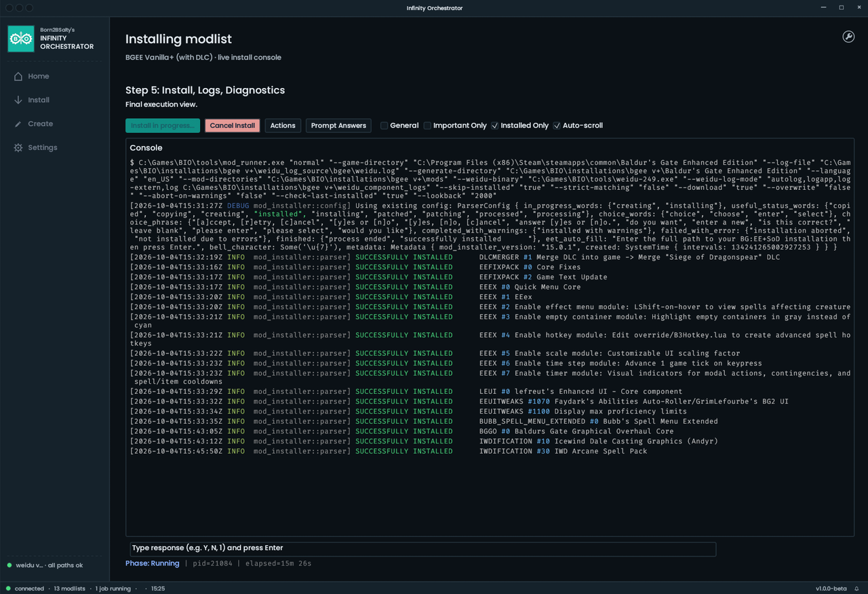868x594 pixels.
Task: Click the 'Phase: Running' status text
Action: [153, 563]
